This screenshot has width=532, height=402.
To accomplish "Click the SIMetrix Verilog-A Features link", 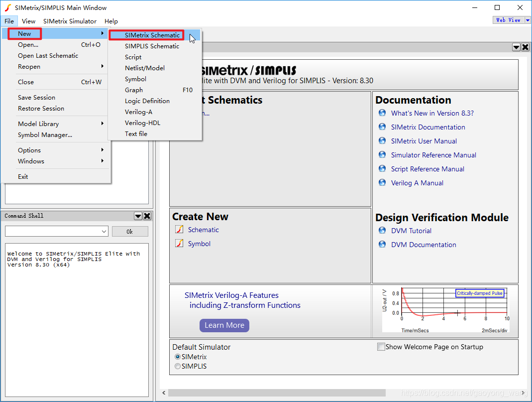I will (x=242, y=300).
